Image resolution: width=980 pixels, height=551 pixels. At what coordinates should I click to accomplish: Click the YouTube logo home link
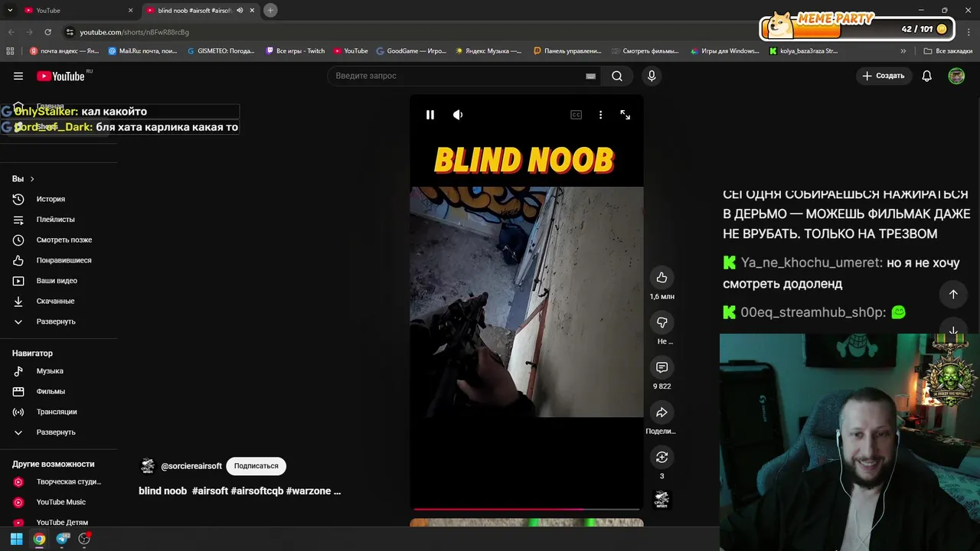point(60,76)
